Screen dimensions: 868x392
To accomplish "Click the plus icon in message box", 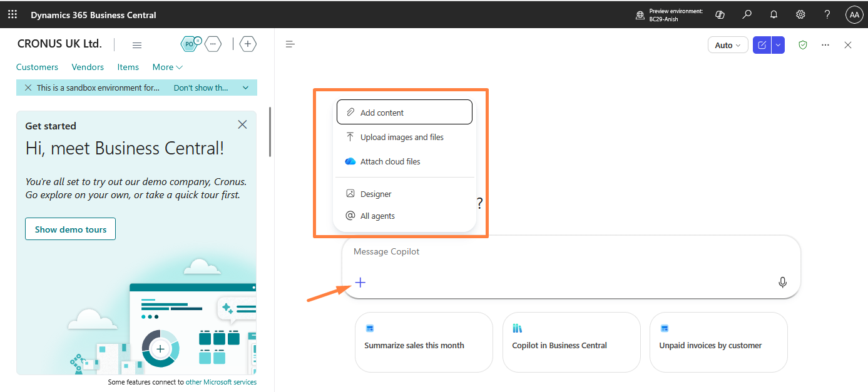I will coord(360,283).
